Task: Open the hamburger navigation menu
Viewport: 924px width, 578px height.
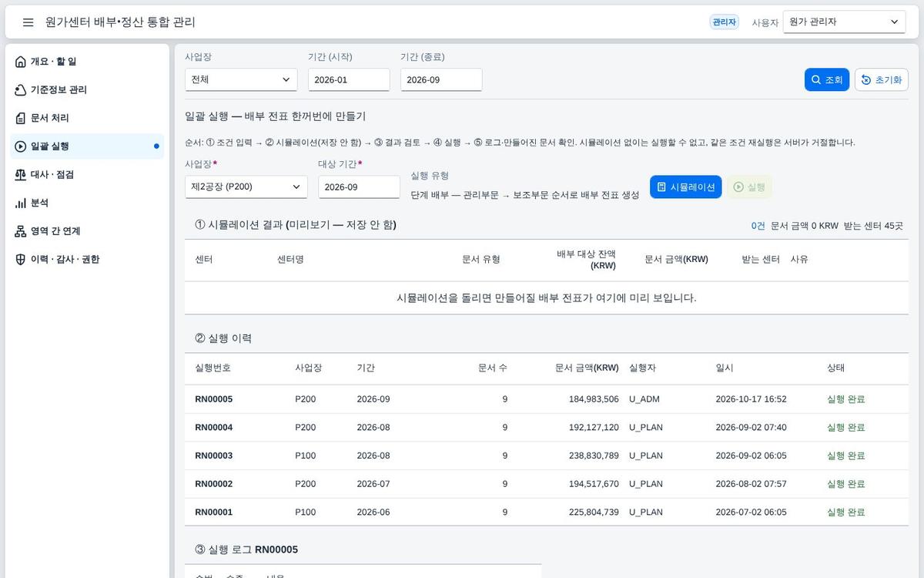Action: pyautogui.click(x=28, y=22)
